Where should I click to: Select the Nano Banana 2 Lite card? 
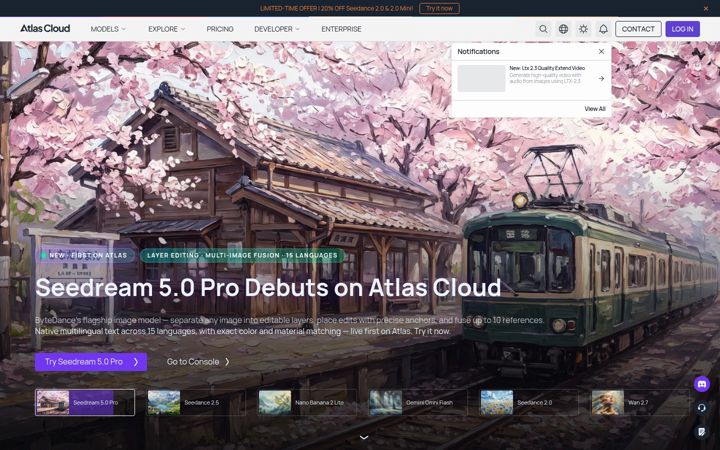307,402
